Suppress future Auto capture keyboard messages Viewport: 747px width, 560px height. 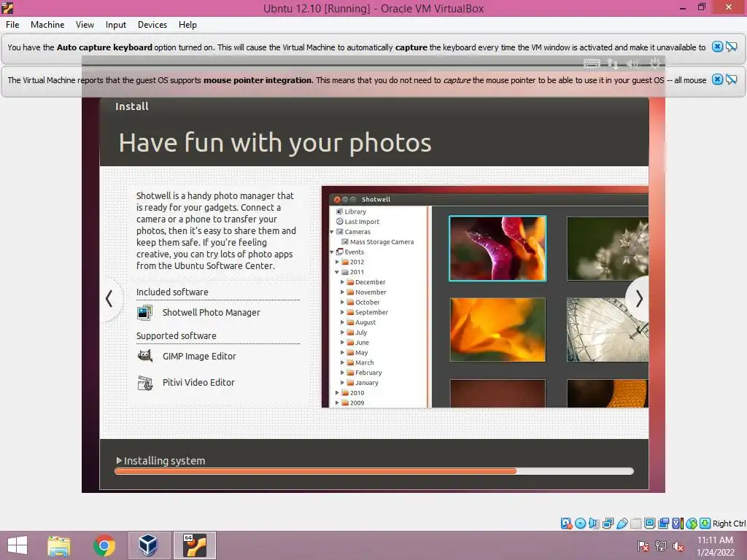[731, 47]
